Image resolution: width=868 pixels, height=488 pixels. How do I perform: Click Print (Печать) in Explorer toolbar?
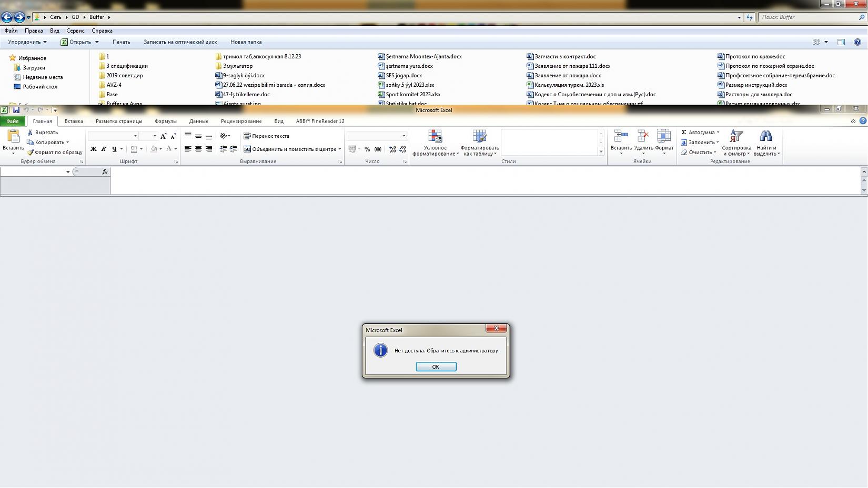[122, 42]
